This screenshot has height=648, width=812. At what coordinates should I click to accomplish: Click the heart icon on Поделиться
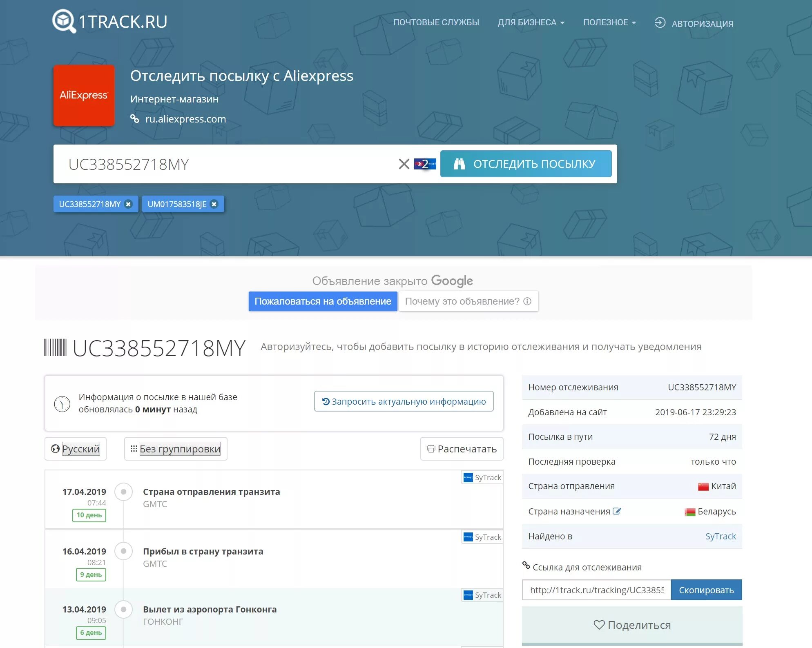pyautogui.click(x=599, y=625)
